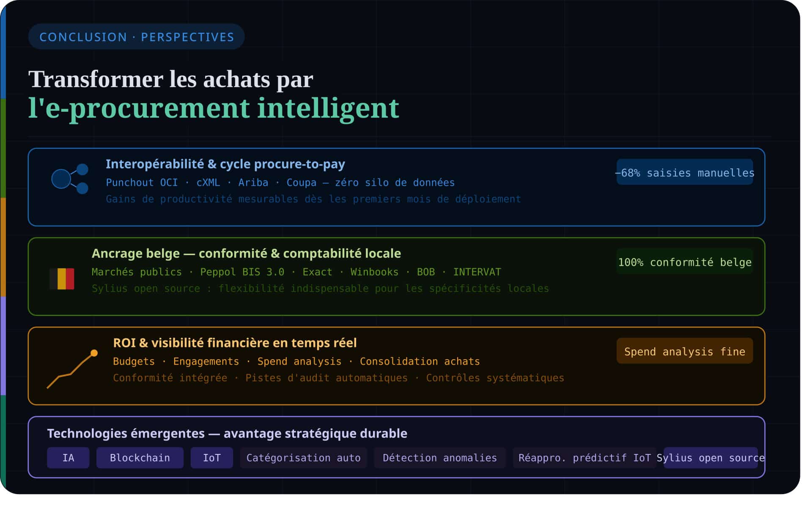Click text Conformité intégrée · Pistes d'audit
This screenshot has width=812, height=506.
click(339, 378)
